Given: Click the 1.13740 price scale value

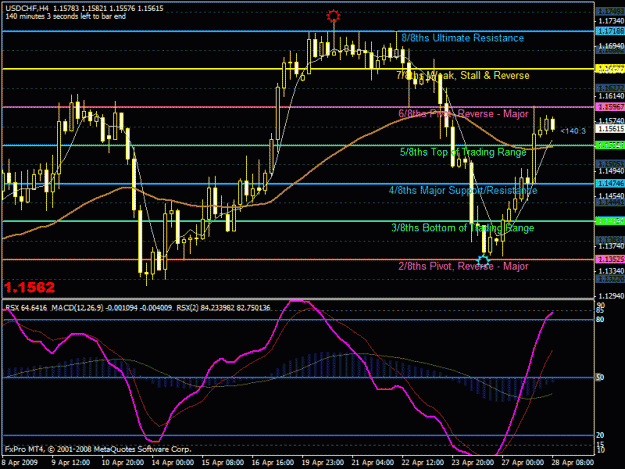Looking at the screenshot, I should [611, 246].
